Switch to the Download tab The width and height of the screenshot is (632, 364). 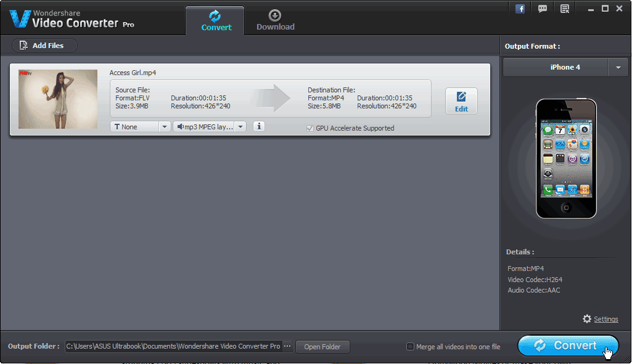click(x=275, y=21)
